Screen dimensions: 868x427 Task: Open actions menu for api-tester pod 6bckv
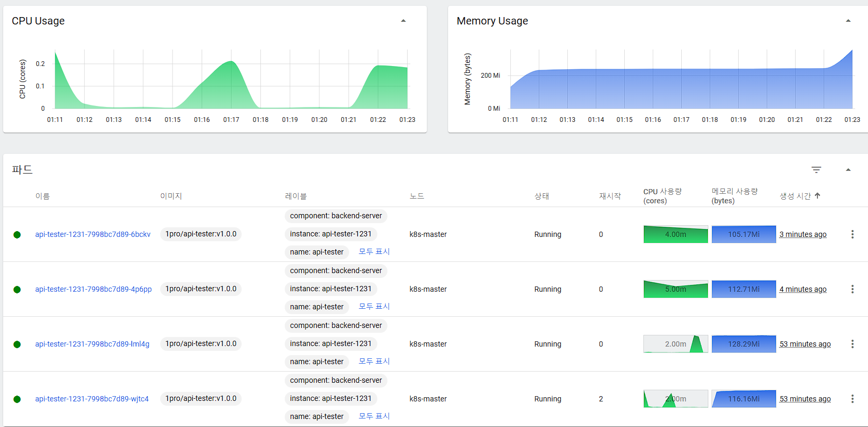coord(852,234)
